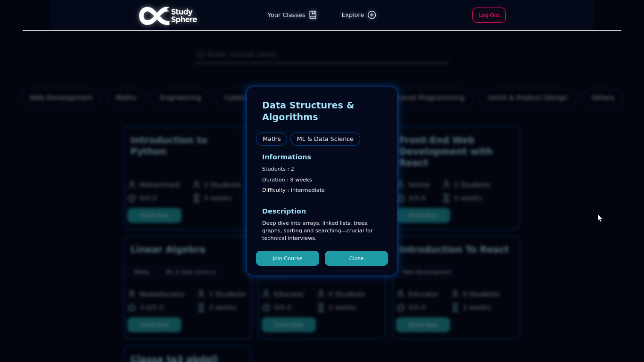Enroll in the Linear Algebra course

154,325
